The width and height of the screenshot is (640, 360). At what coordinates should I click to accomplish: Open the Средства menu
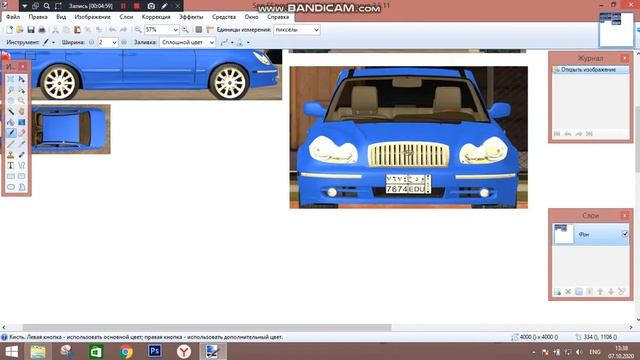pyautogui.click(x=224, y=17)
